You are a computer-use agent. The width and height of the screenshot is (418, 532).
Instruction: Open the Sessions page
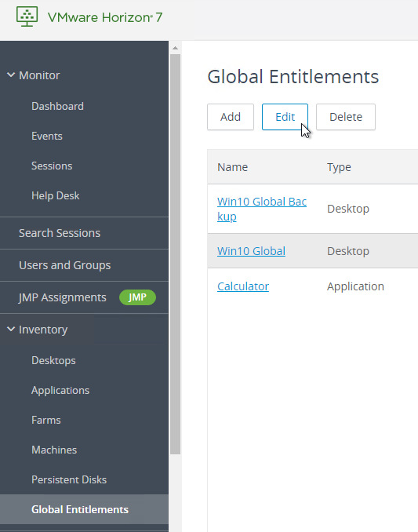52,166
